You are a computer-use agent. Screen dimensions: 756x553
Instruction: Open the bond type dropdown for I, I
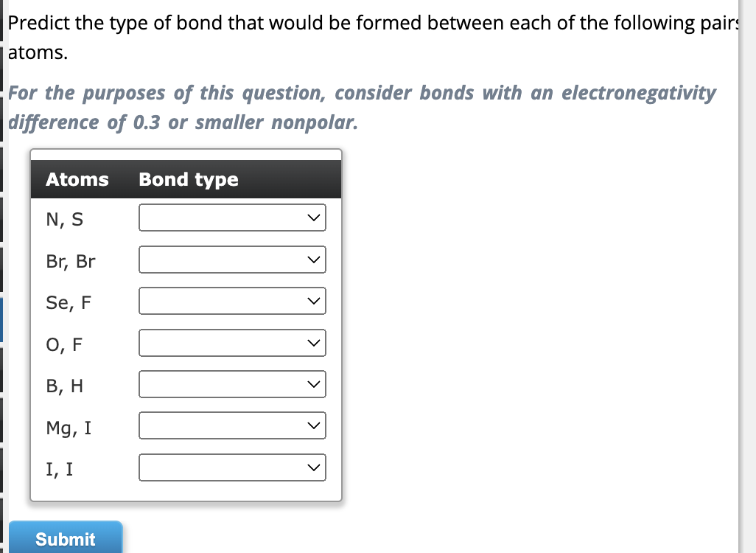point(232,467)
